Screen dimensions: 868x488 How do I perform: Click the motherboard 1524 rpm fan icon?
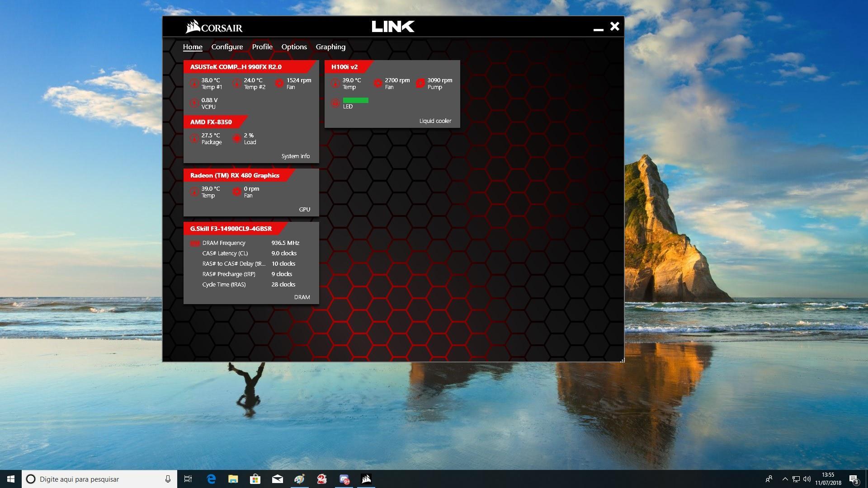[x=279, y=84]
